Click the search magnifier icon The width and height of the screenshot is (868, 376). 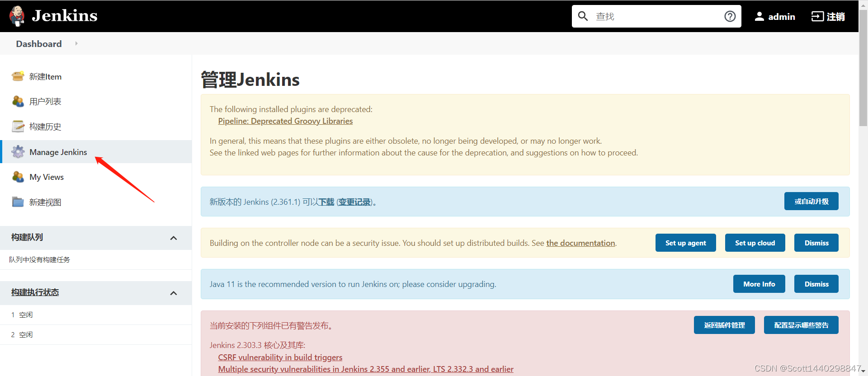(x=583, y=16)
